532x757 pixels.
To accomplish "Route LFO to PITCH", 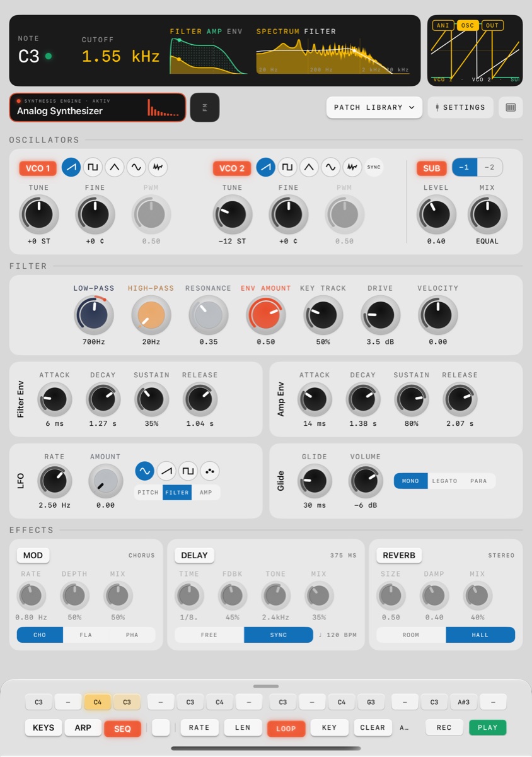I will coord(148,493).
